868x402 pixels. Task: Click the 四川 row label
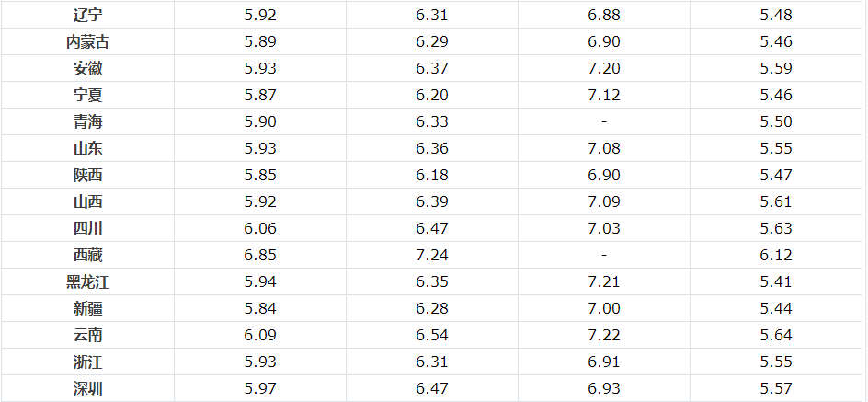[87, 229]
